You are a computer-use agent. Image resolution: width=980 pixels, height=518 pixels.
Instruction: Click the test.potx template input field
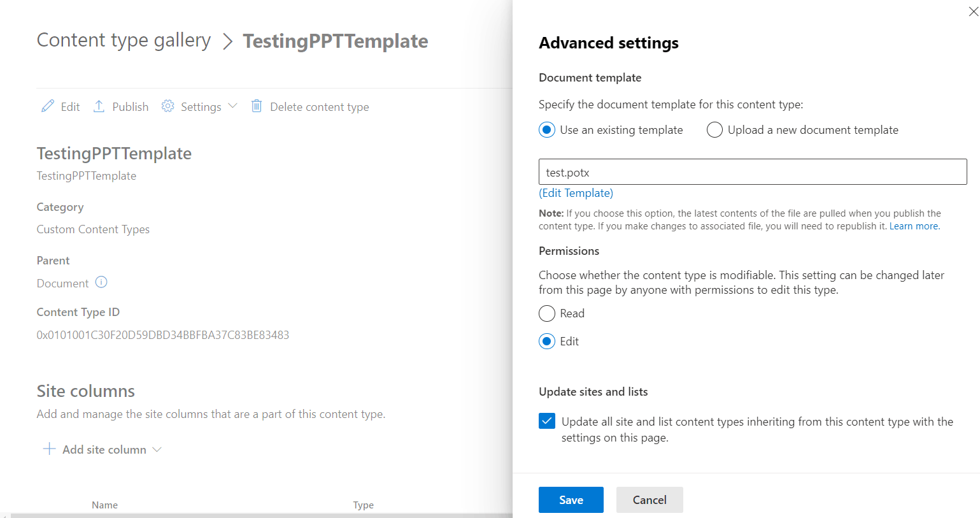(753, 172)
